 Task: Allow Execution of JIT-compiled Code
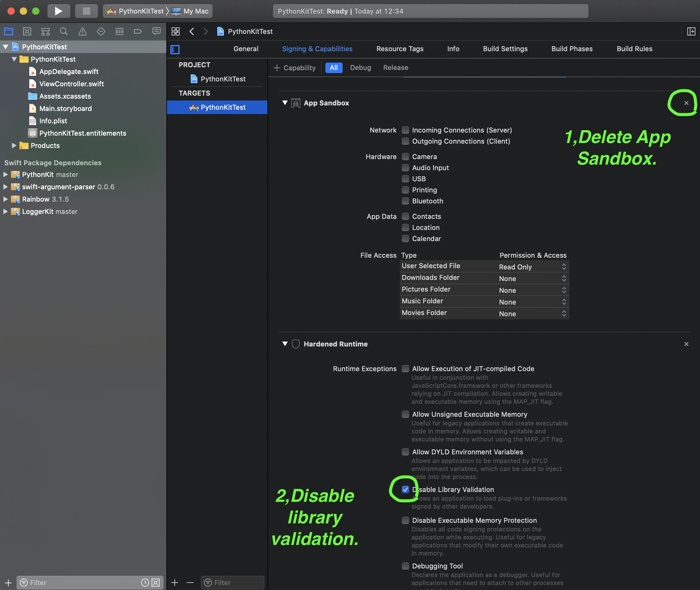pyautogui.click(x=405, y=369)
